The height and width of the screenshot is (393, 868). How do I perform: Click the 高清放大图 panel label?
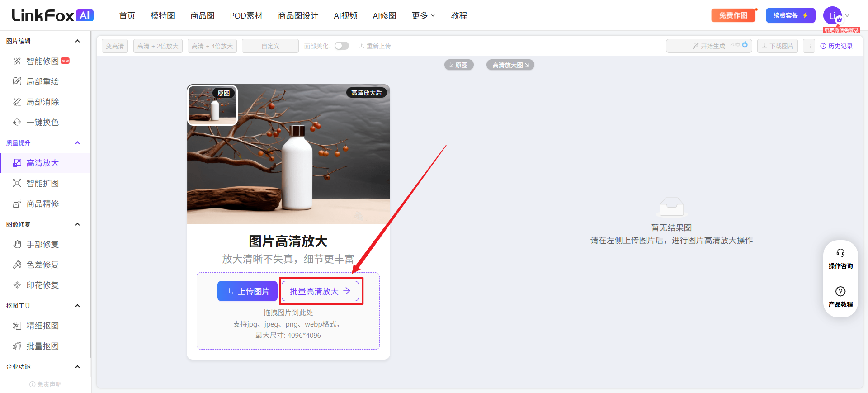click(x=510, y=65)
